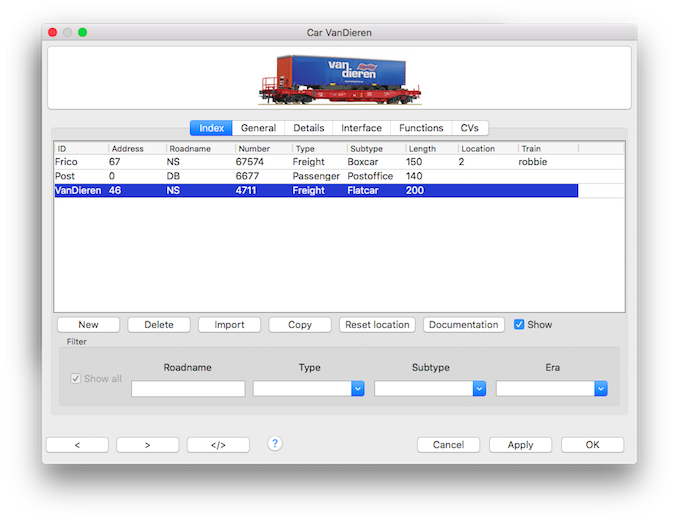The image size is (679, 524).
Task: Click in the Roadname filter field
Action: point(188,389)
